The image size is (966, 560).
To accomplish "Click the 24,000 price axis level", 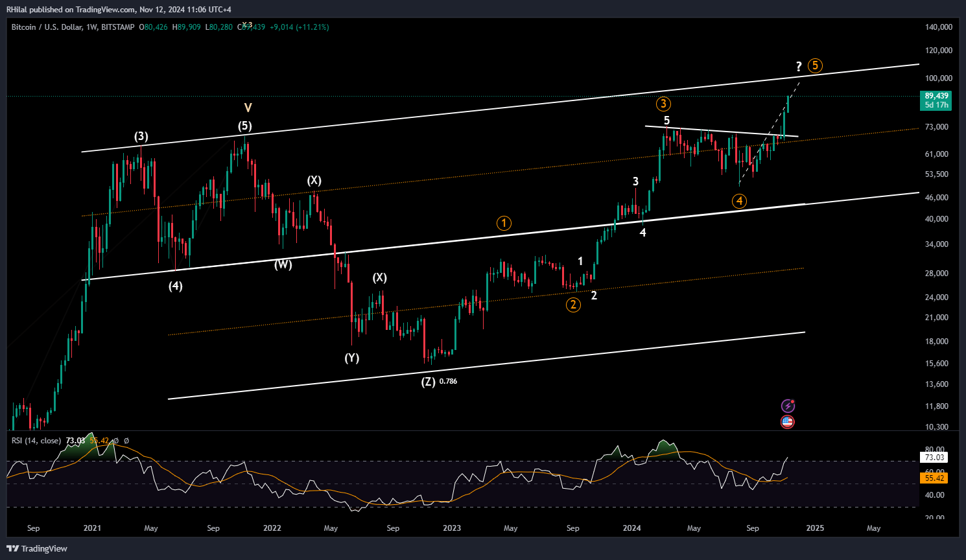I will (937, 297).
